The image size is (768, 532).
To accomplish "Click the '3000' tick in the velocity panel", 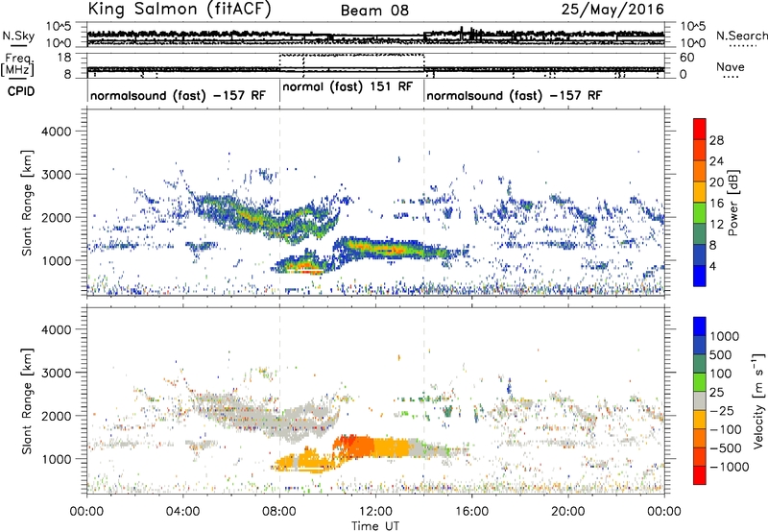I will click(56, 373).
